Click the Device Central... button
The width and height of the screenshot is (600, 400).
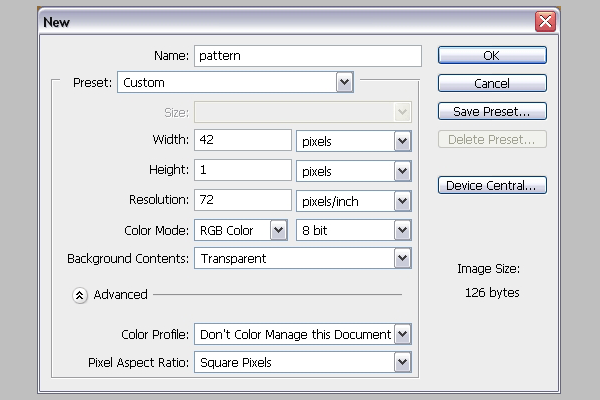click(492, 185)
